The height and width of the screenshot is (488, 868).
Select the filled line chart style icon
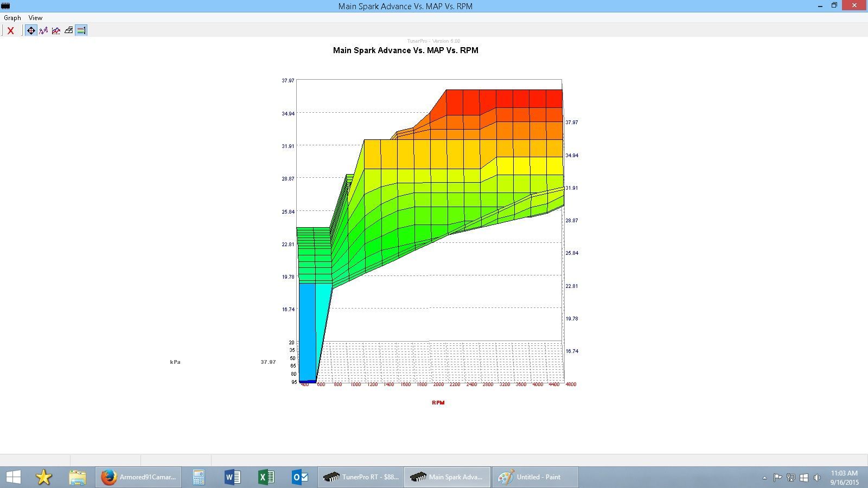56,31
